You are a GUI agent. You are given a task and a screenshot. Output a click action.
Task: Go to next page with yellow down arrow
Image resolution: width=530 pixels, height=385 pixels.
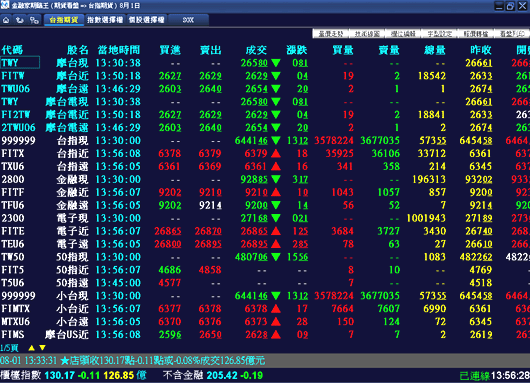click(42, 347)
